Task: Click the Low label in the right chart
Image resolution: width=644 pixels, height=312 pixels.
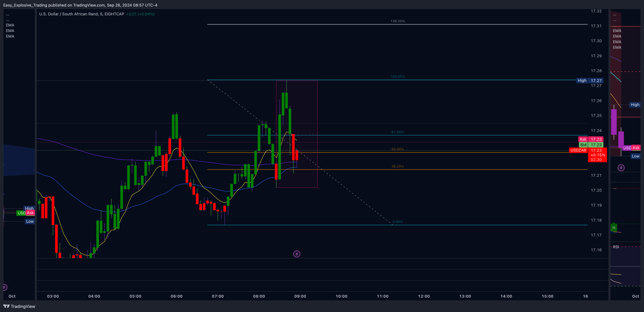Action: click(x=635, y=156)
